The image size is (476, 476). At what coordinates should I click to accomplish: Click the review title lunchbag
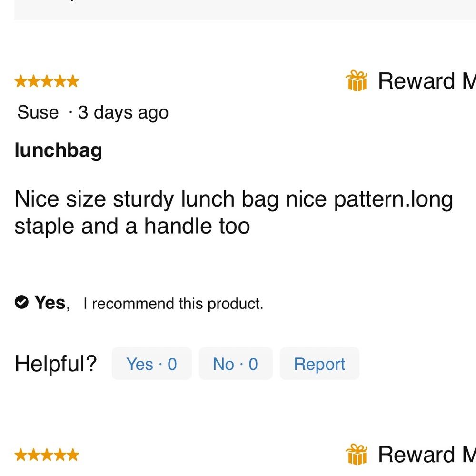58,150
